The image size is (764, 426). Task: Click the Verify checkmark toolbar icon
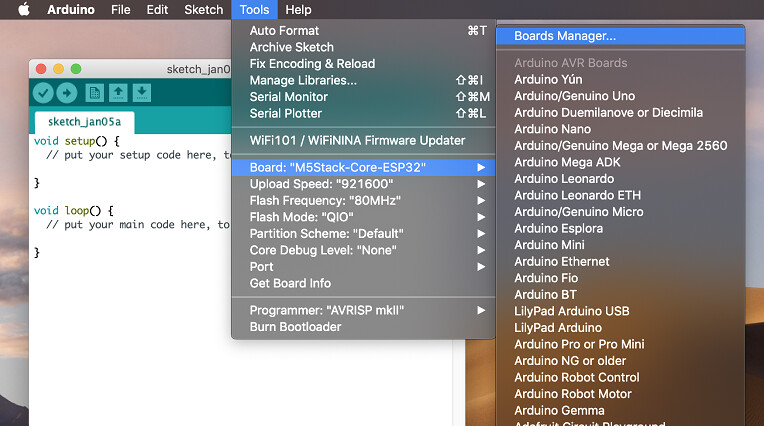point(43,93)
